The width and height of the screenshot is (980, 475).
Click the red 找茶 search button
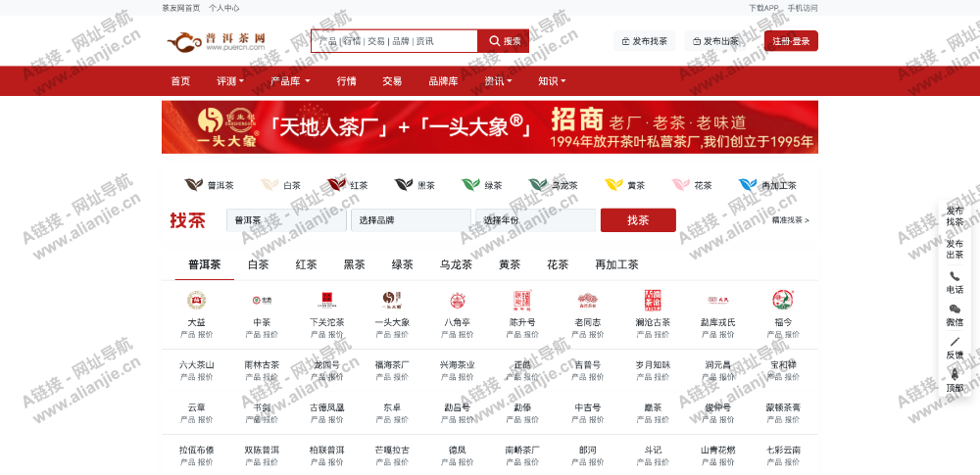tap(638, 220)
